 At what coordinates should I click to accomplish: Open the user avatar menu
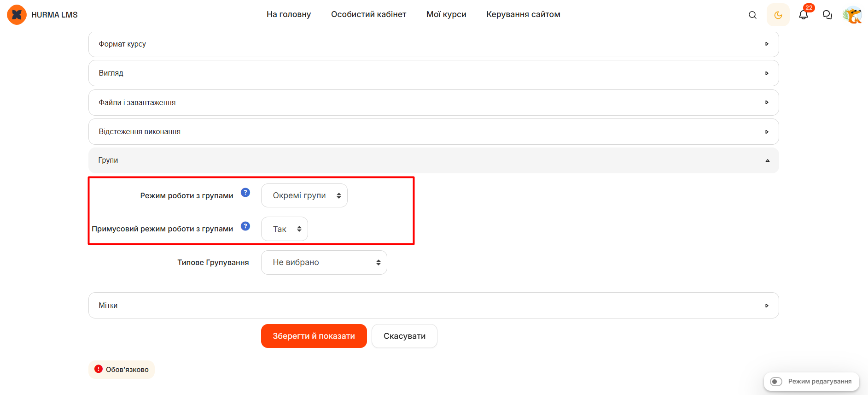click(852, 15)
